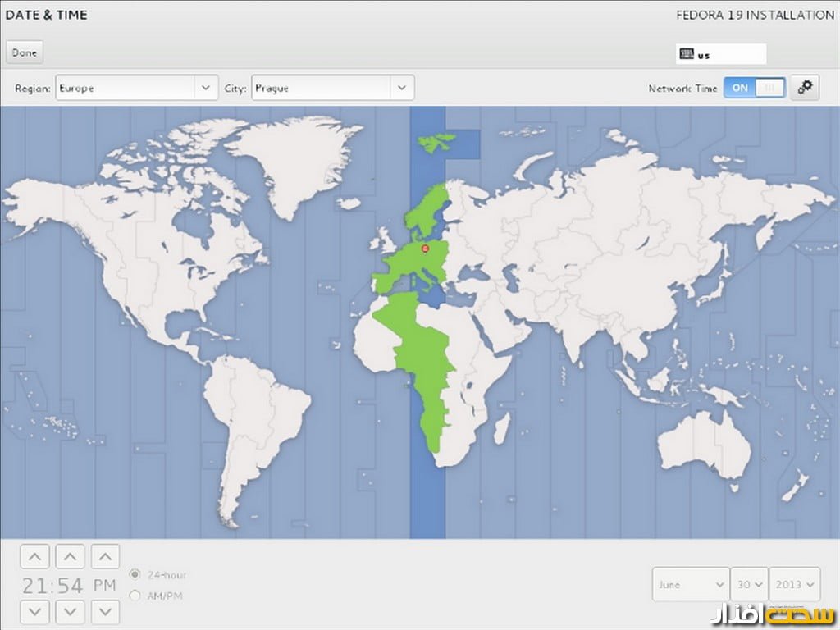The width and height of the screenshot is (840, 630).
Task: Open the month dropdown showing June
Action: [x=691, y=585]
